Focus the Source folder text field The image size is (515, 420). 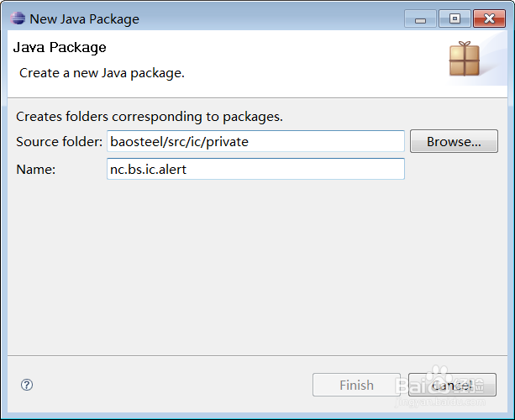click(255, 141)
